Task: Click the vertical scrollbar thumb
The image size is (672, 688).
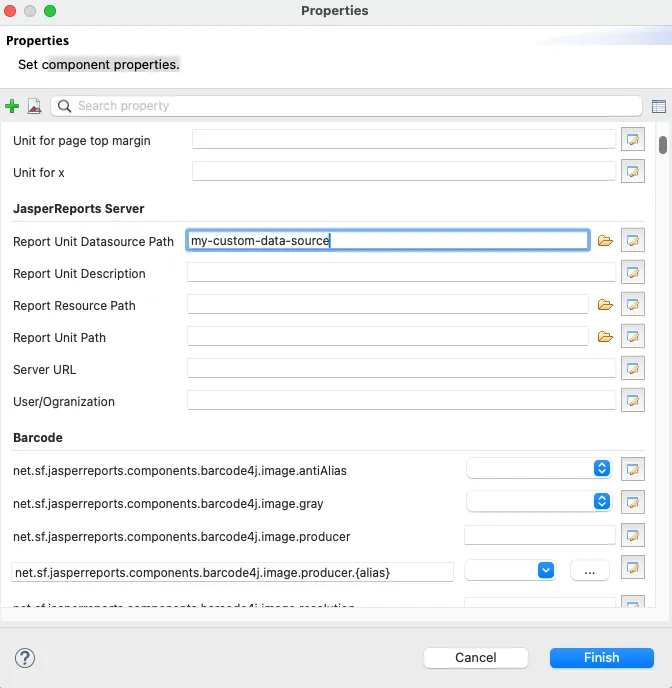Action: click(x=663, y=145)
